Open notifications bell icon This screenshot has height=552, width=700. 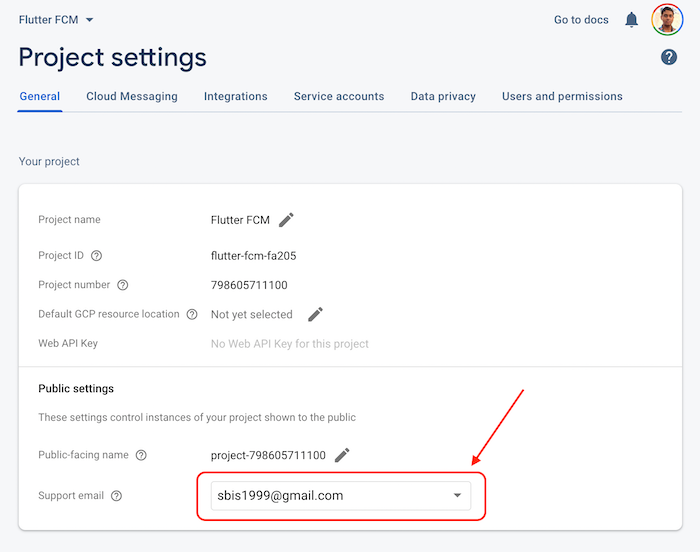pos(631,20)
